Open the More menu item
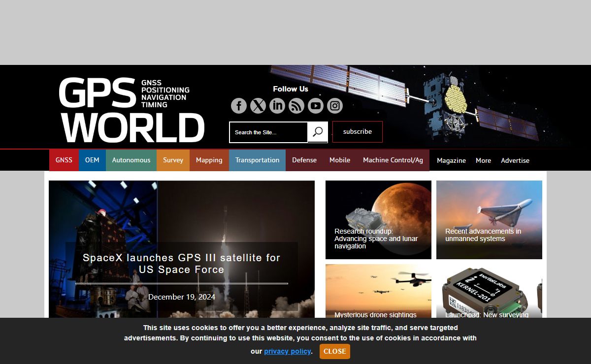The width and height of the screenshot is (591, 364). coord(483,161)
